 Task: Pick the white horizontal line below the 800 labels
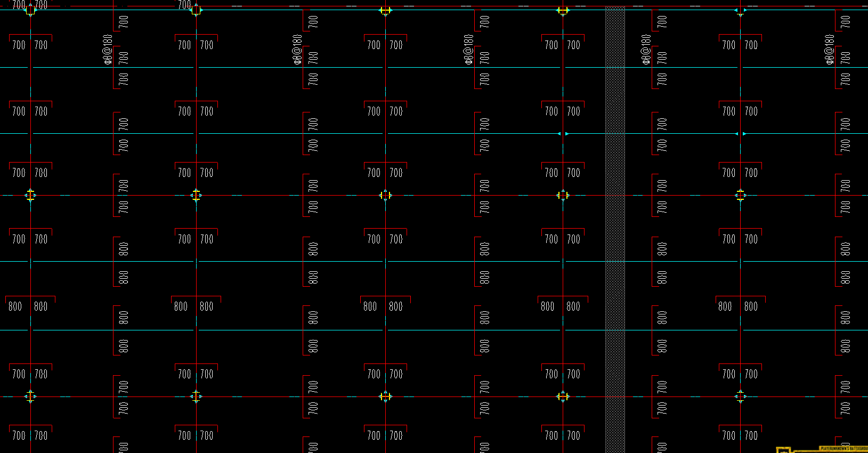point(434,330)
